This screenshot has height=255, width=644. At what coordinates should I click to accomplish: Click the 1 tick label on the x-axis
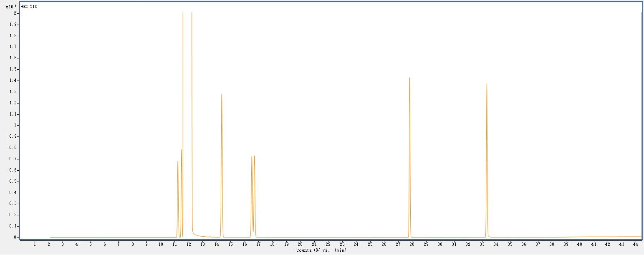pyautogui.click(x=35, y=244)
